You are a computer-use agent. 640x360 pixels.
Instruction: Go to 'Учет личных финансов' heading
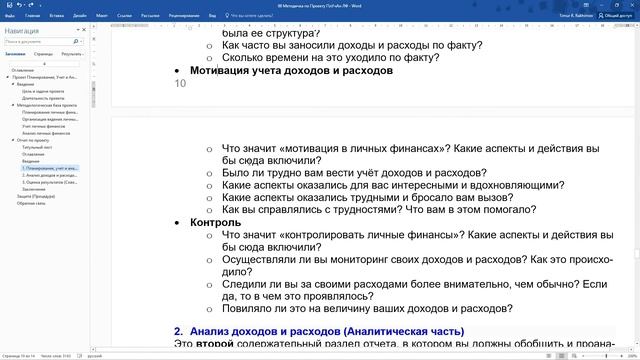point(43,127)
